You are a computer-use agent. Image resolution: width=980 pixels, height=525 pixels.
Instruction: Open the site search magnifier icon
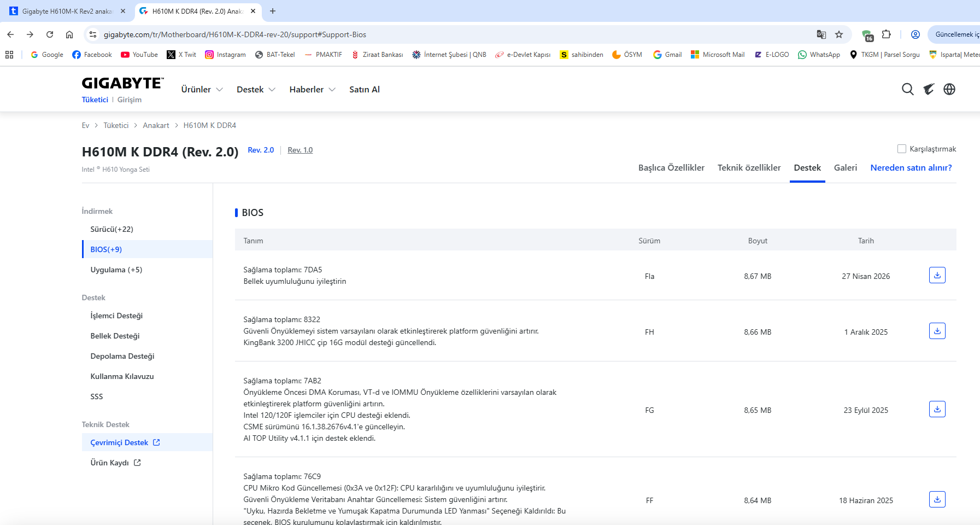point(907,89)
